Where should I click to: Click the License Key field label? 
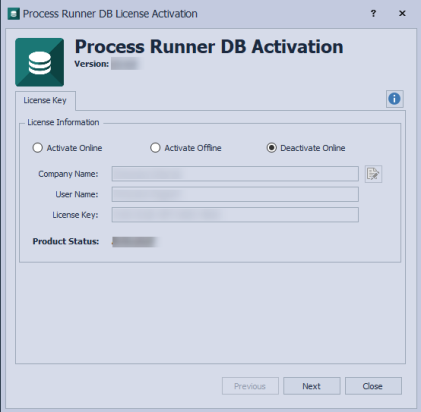click(75, 215)
